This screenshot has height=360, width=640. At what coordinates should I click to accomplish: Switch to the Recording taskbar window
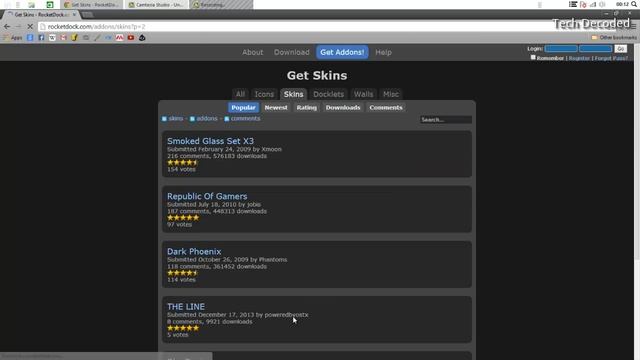(x=222, y=4)
